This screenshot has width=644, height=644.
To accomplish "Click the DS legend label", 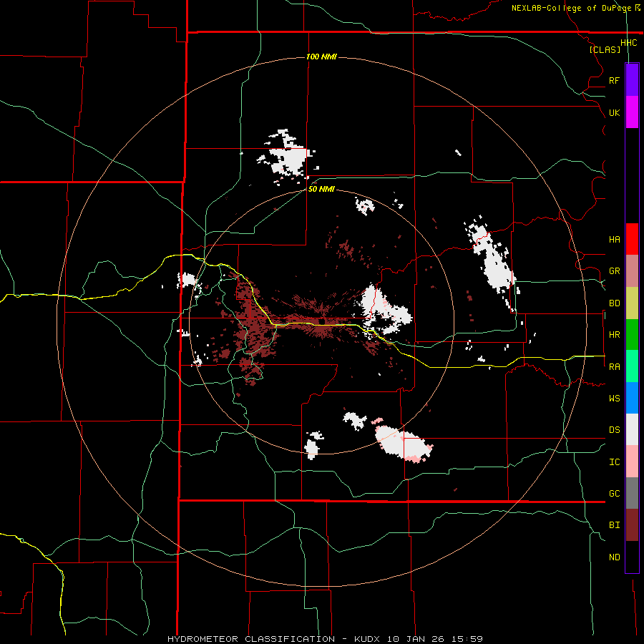I will [x=614, y=430].
